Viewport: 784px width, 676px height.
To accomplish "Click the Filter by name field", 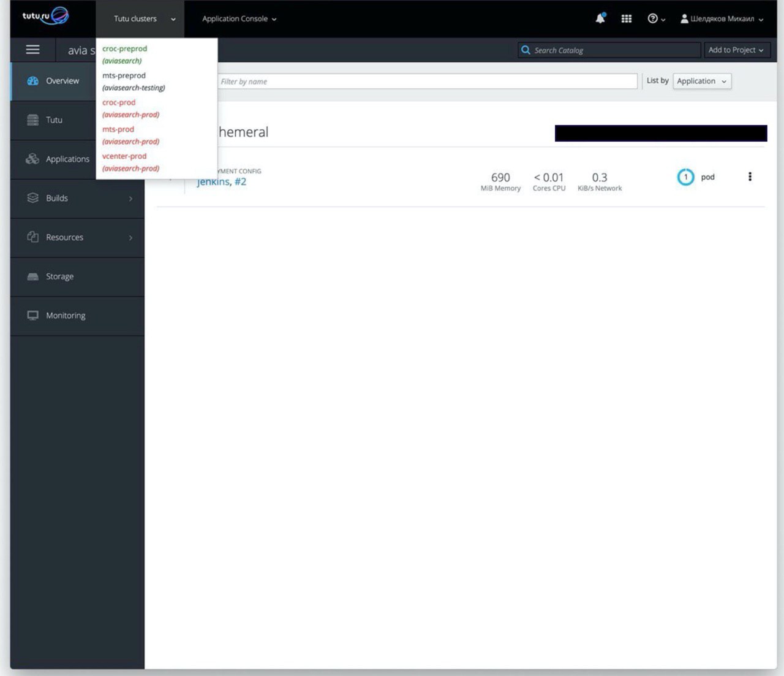I will click(x=428, y=82).
